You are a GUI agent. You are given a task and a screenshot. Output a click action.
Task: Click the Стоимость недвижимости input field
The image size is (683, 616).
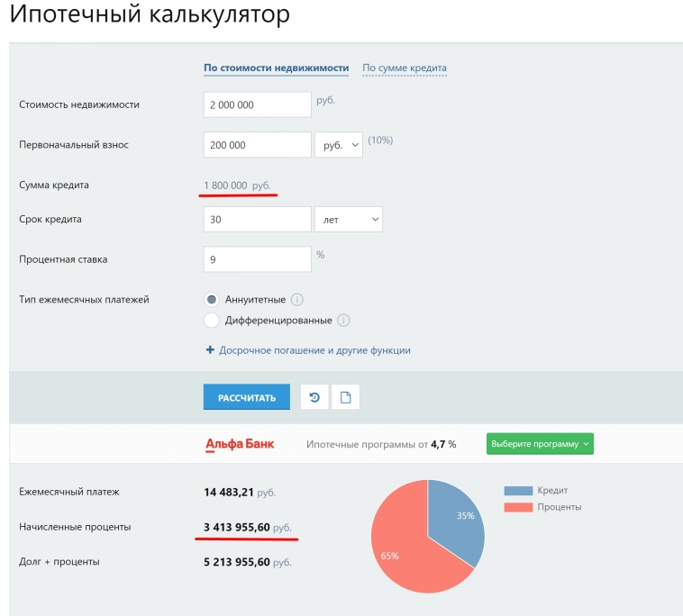coord(257,104)
